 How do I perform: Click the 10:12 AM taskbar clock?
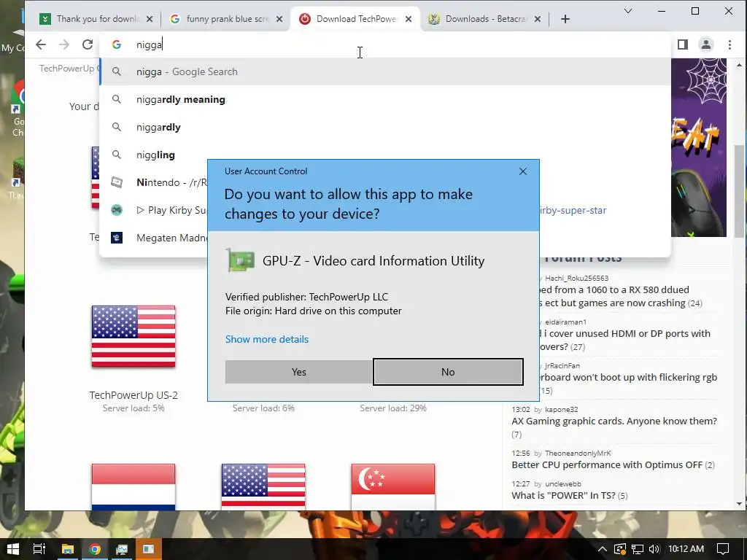click(686, 549)
